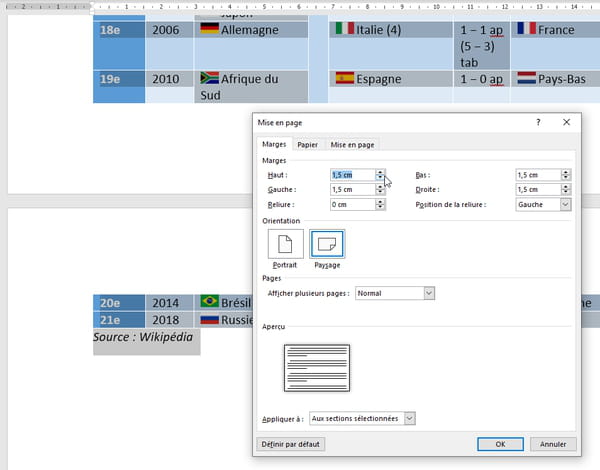Open the Afficher plusieurs pages dropdown
The width and height of the screenshot is (600, 470).
click(x=429, y=293)
